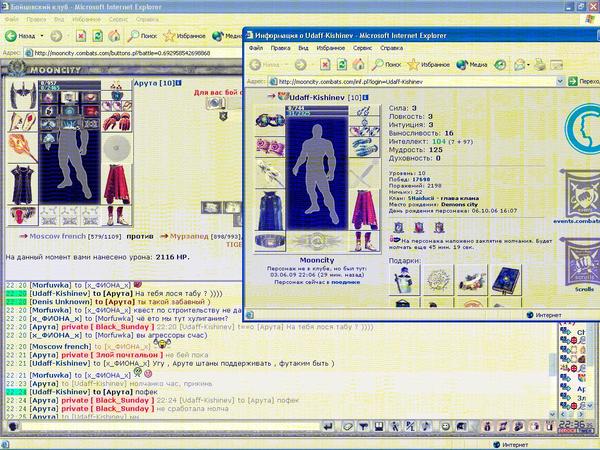600x450 pixels.
Task: Inspect Udaff-Kishinev's mask helmet item
Action: click(x=270, y=121)
